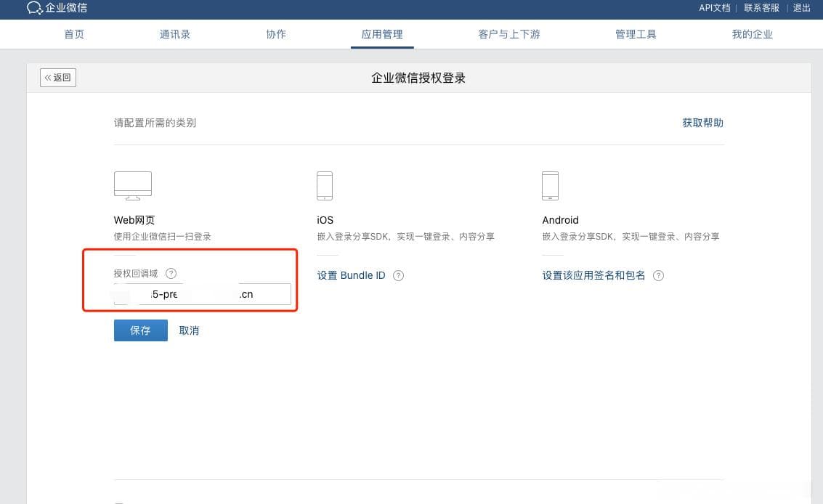
Task: Click the 返回 back button
Action: (57, 78)
